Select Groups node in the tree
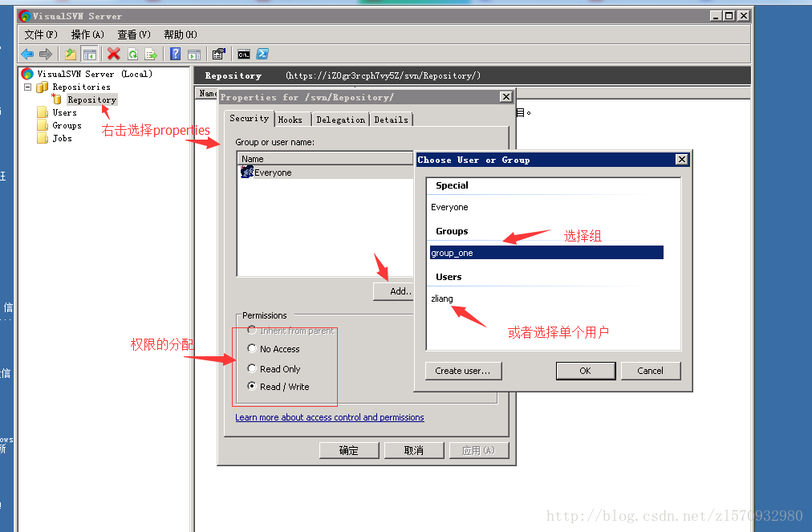This screenshot has width=812, height=532. (67, 125)
